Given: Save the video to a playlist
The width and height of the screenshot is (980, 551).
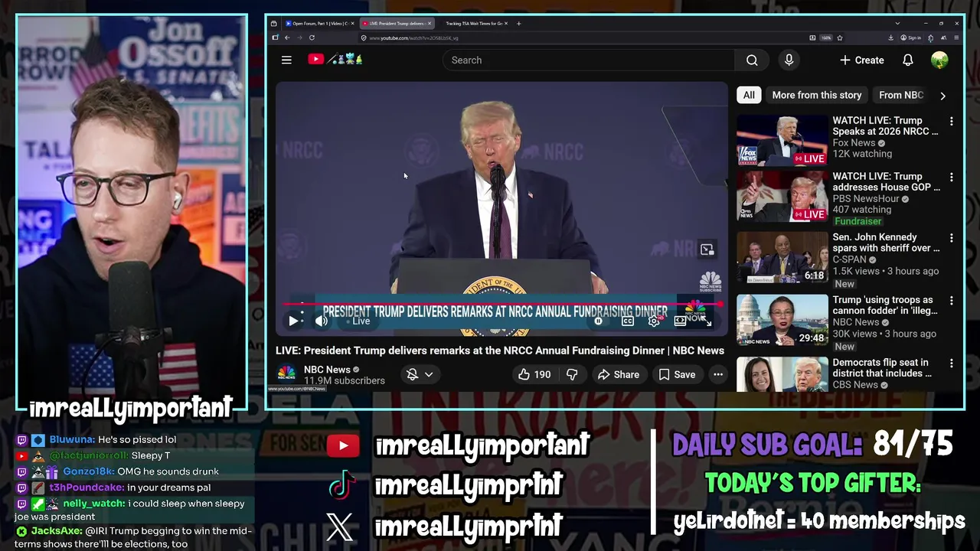Looking at the screenshot, I should pyautogui.click(x=677, y=374).
